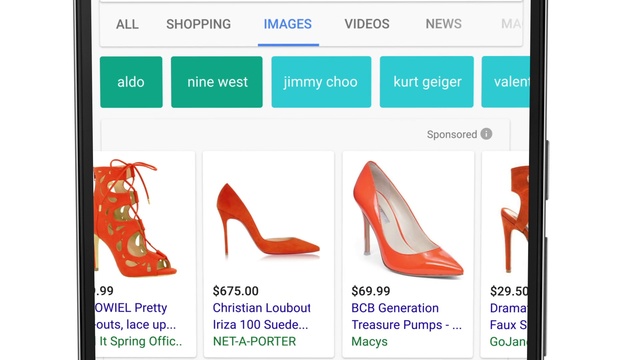Open the GoJane orange heel image

(515, 218)
